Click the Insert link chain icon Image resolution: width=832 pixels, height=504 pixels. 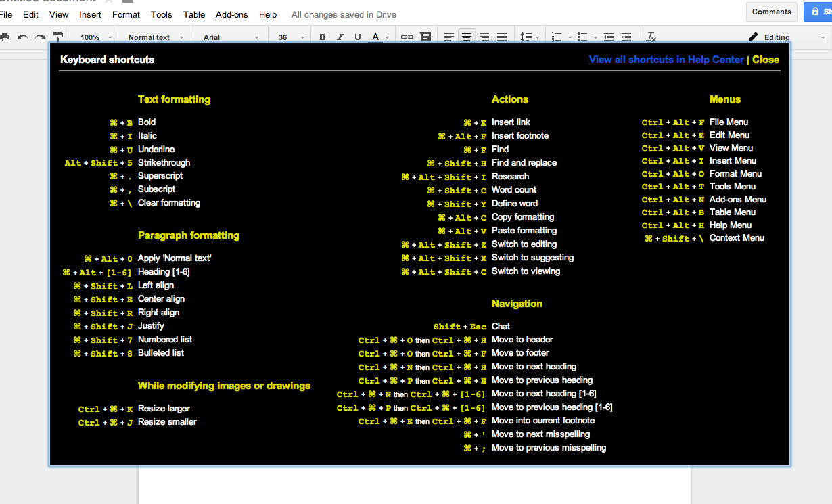point(407,37)
